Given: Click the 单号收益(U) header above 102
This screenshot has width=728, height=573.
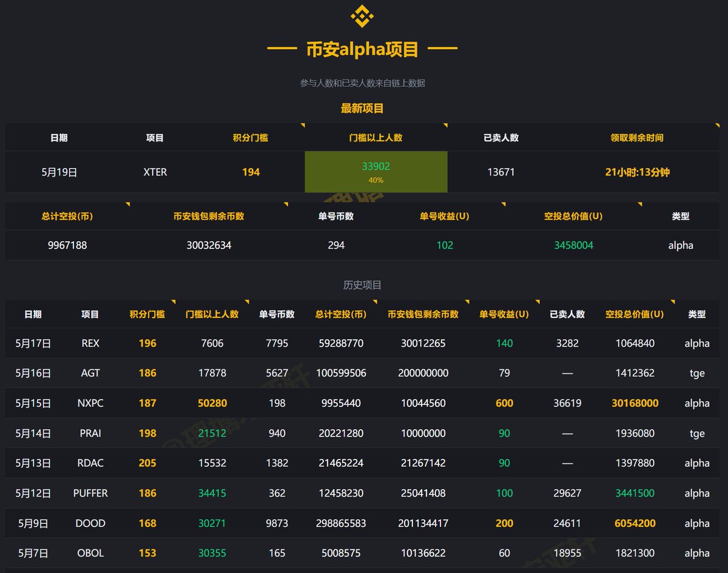Looking at the screenshot, I should tap(445, 216).
